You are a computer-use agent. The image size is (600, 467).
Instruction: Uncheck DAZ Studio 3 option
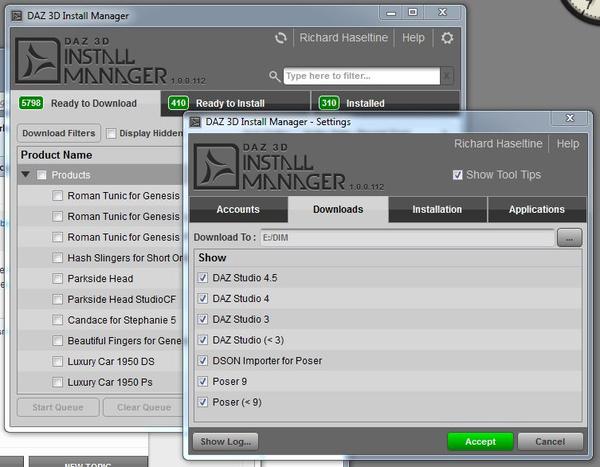[202, 319]
